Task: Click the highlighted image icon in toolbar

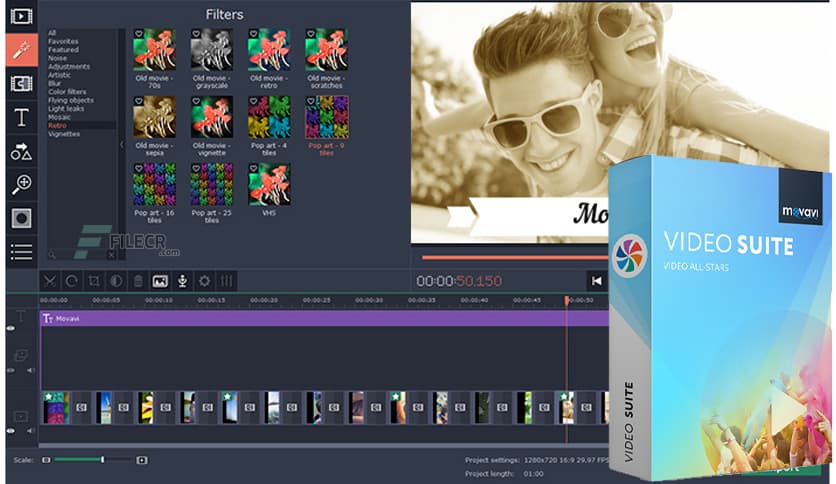Action: 160,281
